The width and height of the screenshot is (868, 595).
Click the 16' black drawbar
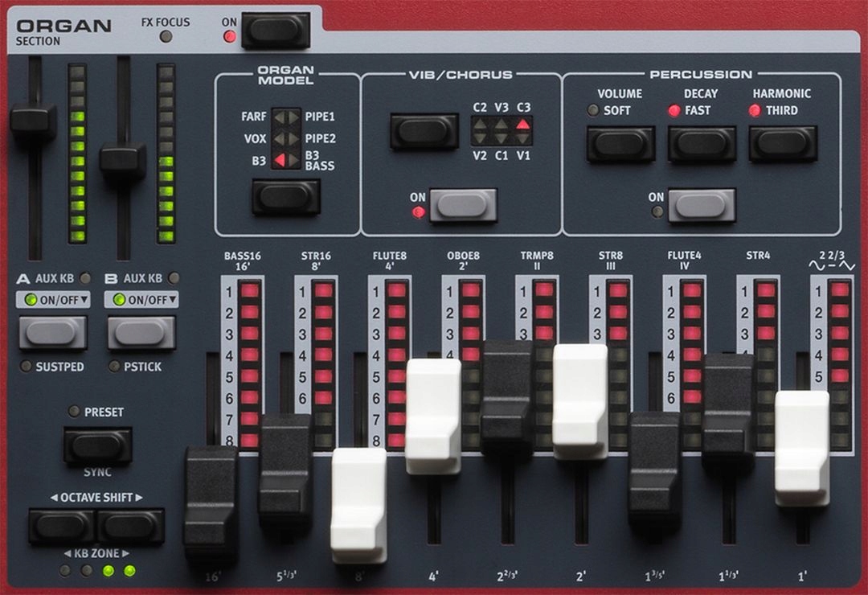(211, 502)
